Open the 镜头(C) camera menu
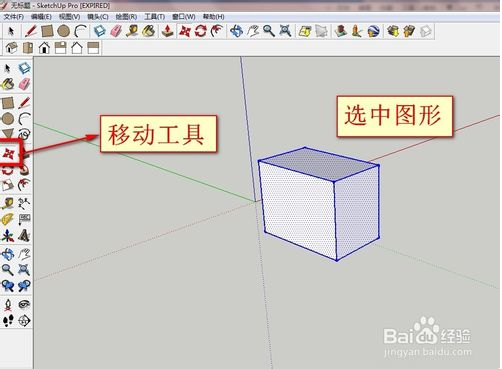Screen dimensions: 502x369 [x=98, y=17]
